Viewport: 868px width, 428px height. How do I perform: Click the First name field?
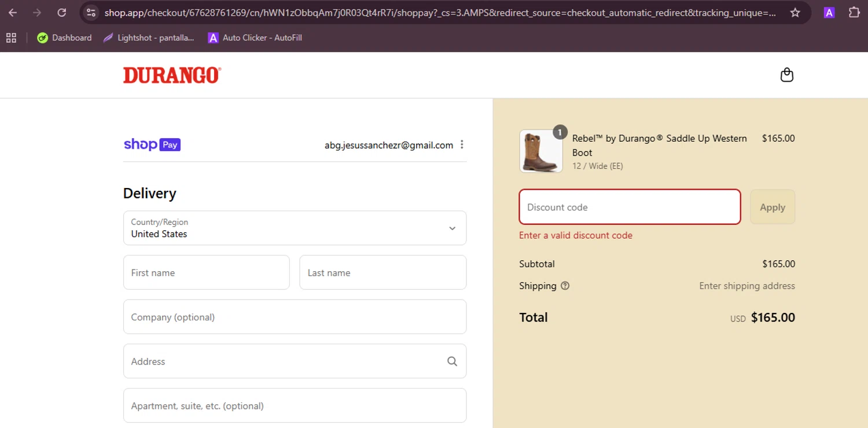(x=206, y=272)
